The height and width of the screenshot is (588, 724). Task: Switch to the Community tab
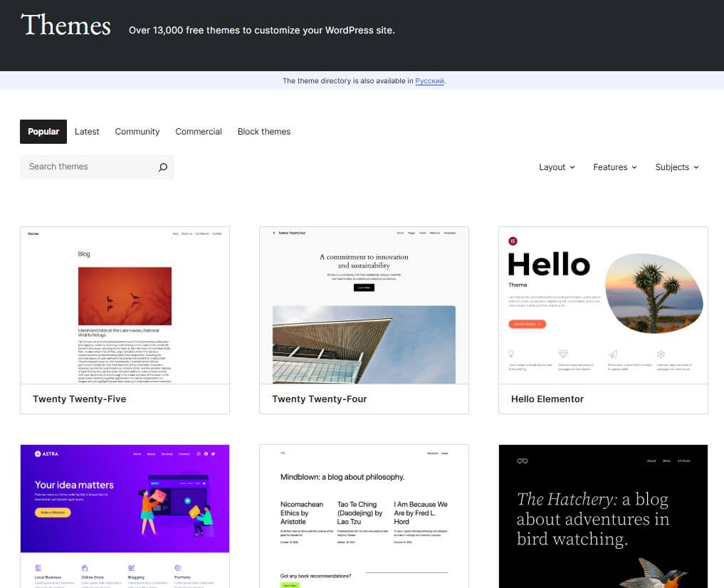pyautogui.click(x=137, y=132)
